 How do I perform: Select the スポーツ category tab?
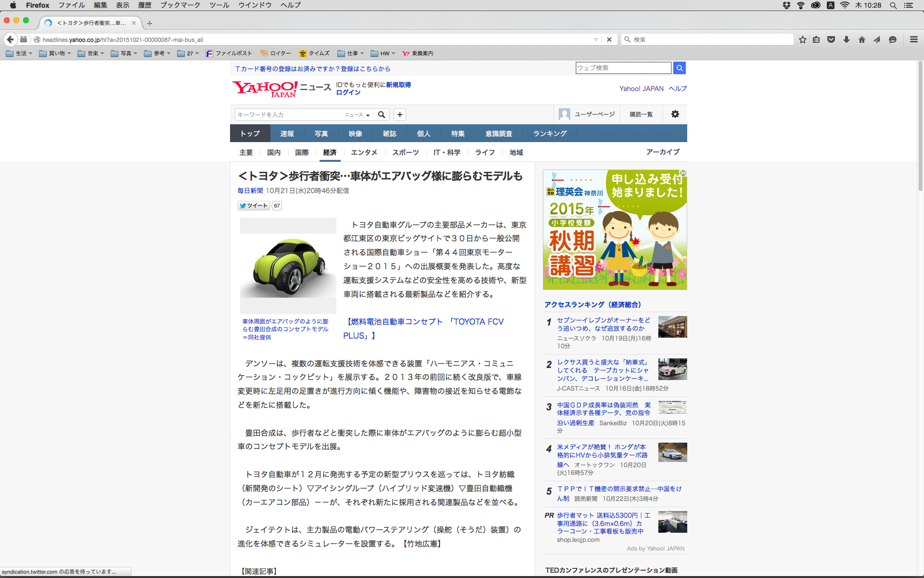tap(405, 152)
